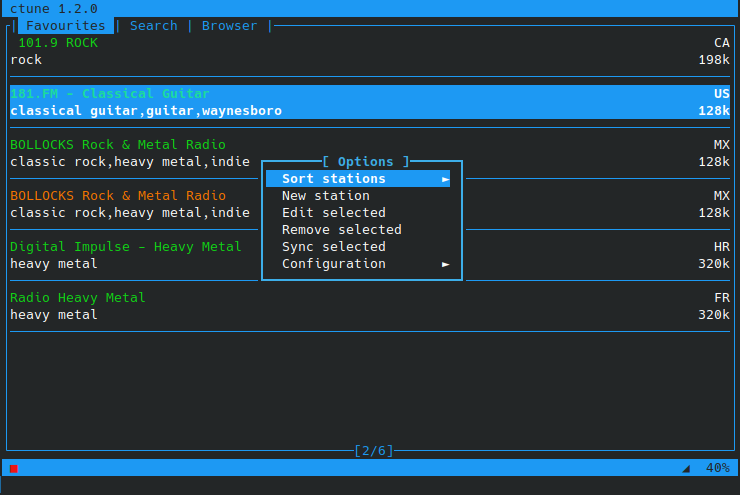Switch to the Browser tab
The width and height of the screenshot is (740, 495).
(229, 25)
